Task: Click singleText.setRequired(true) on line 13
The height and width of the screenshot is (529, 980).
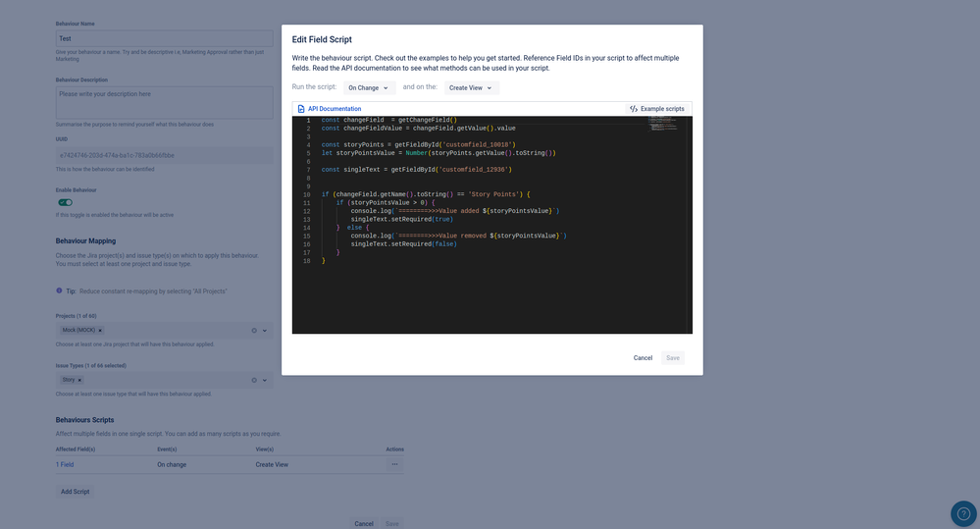Action: click(402, 220)
